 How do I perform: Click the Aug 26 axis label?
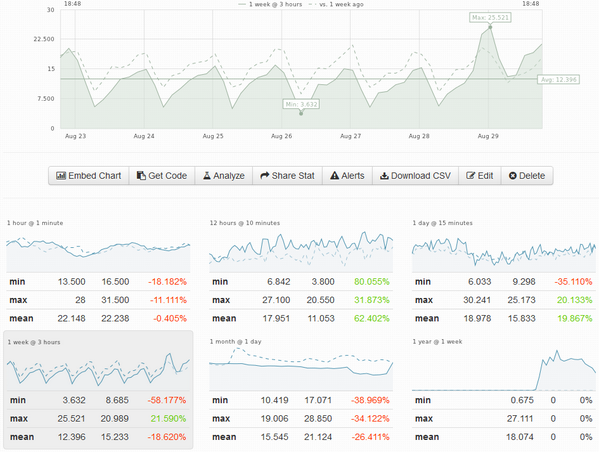(x=282, y=136)
